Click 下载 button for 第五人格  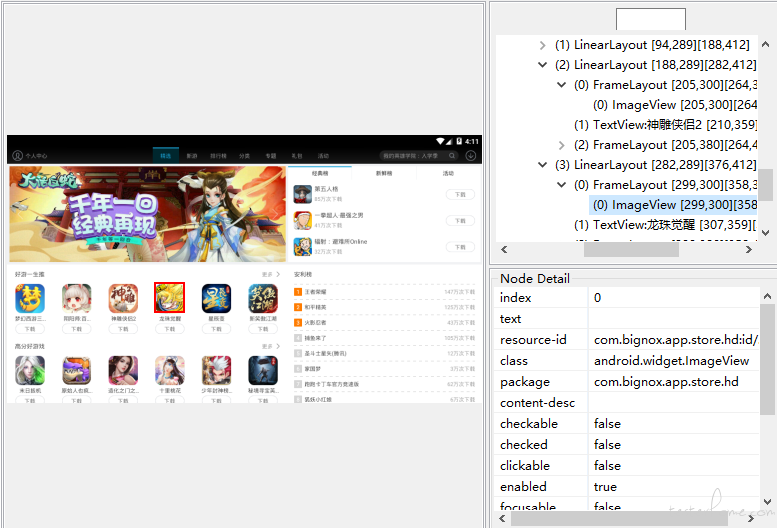click(460, 194)
